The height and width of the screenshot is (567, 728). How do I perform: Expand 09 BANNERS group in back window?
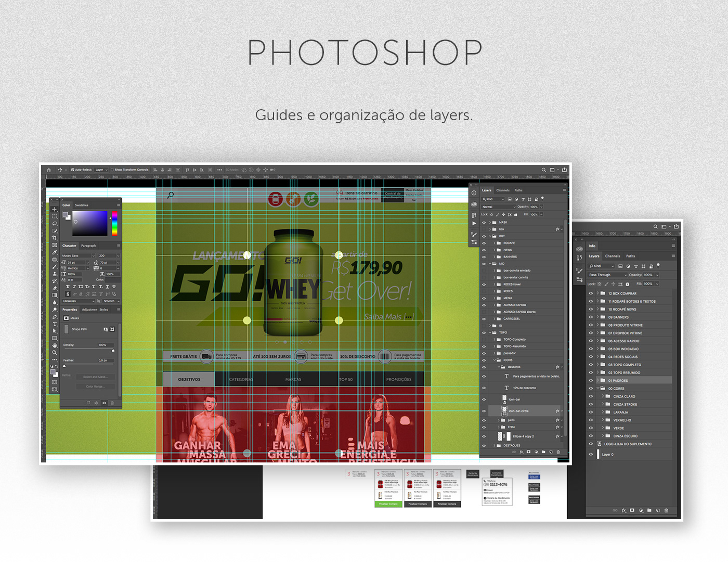597,317
